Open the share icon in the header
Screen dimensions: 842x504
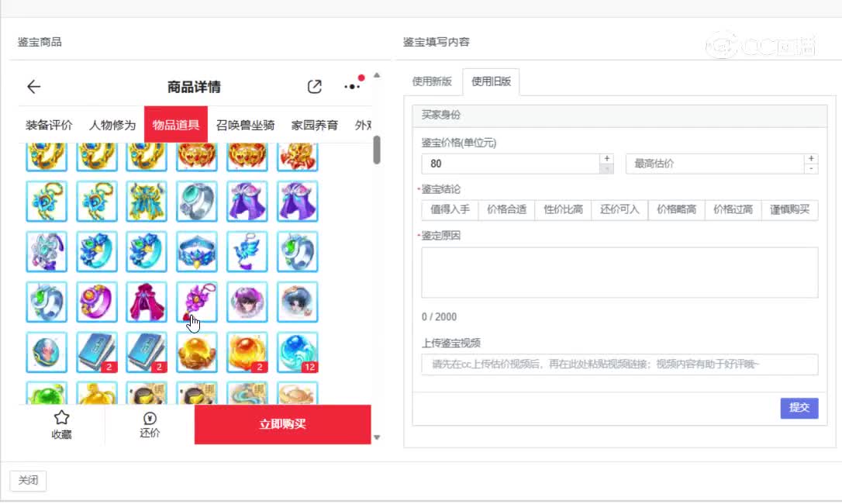(x=315, y=87)
